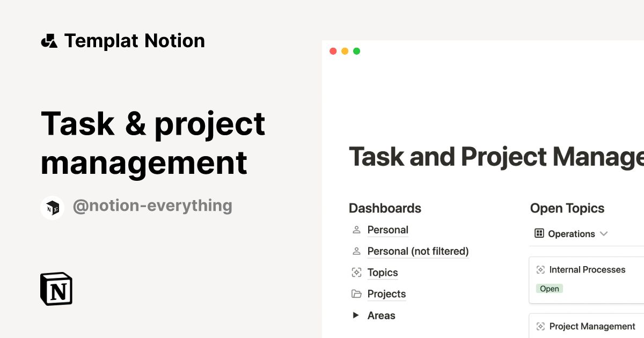Screen dimensions: 644x338
Task: Click the Open status tag
Action: 549,289
